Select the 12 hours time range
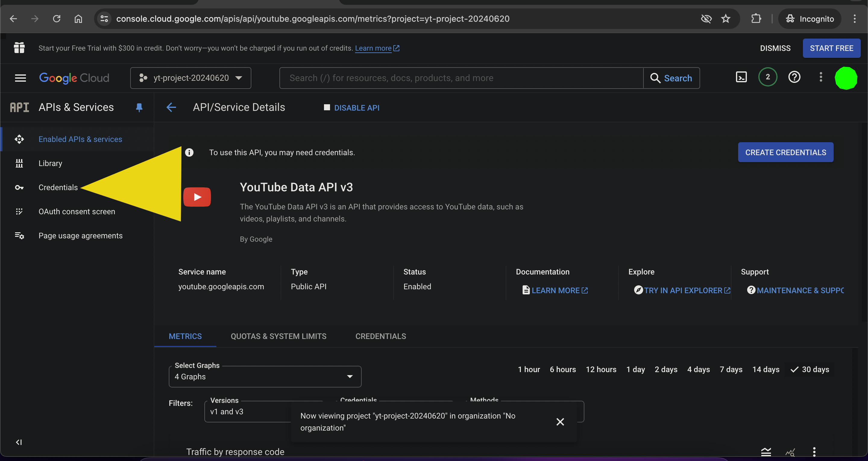868x461 pixels. 601,369
